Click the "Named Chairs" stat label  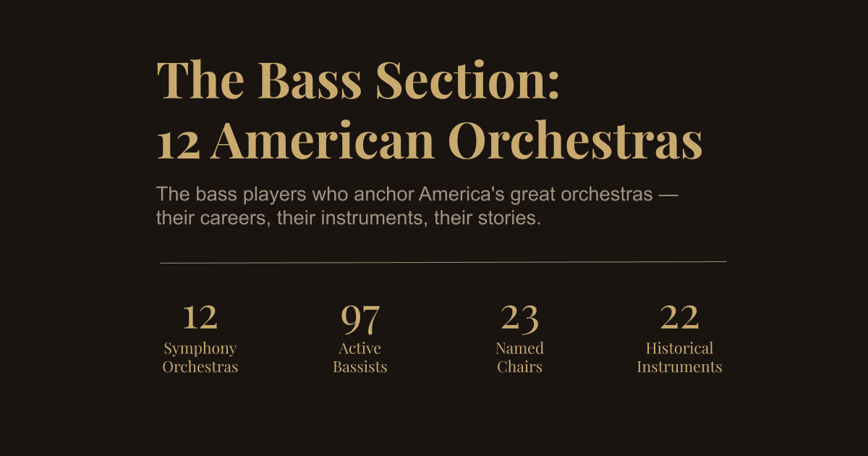tap(519, 358)
